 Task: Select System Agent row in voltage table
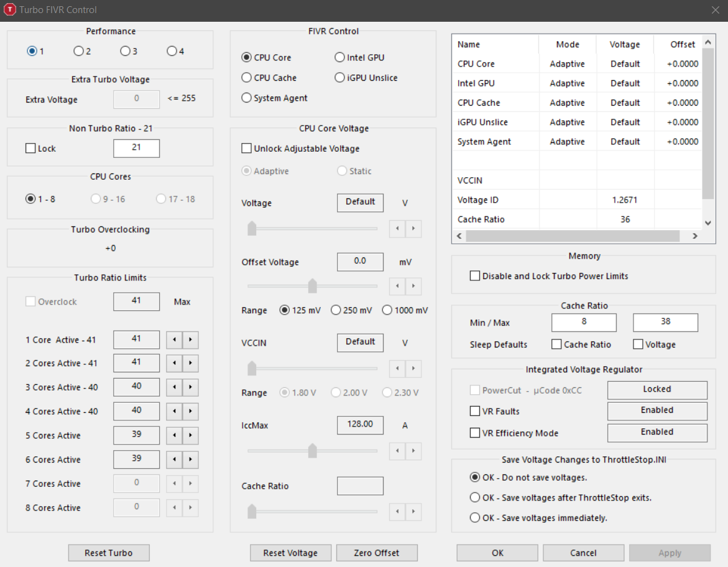577,141
